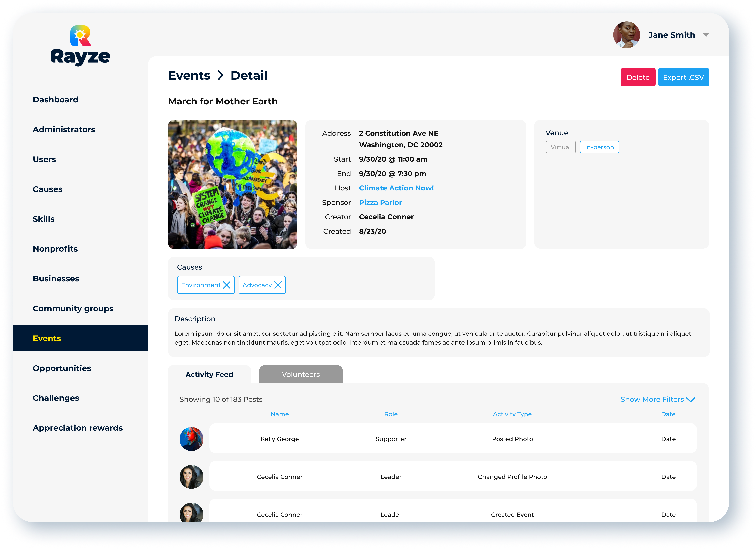Open the Causes sidebar item
Viewport: 756px width, 549px height.
coord(48,189)
